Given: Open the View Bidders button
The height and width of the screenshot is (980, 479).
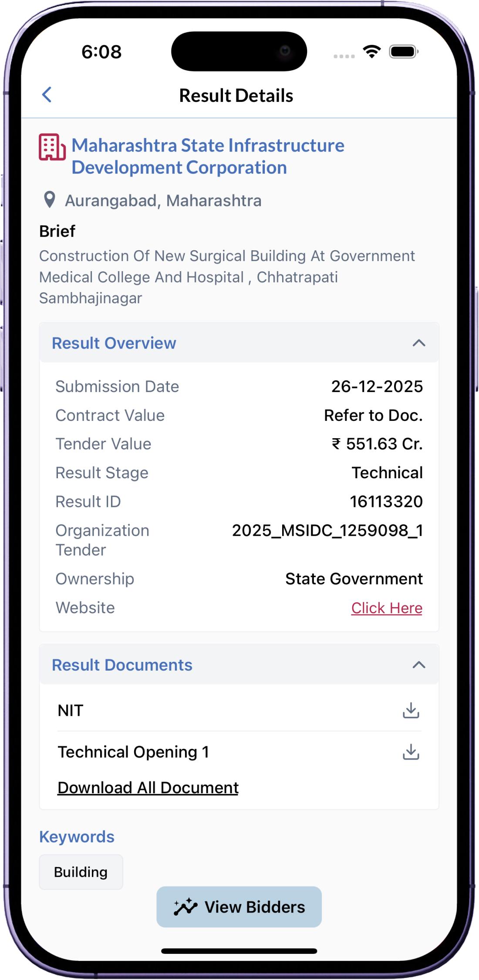Looking at the screenshot, I should 239,907.
